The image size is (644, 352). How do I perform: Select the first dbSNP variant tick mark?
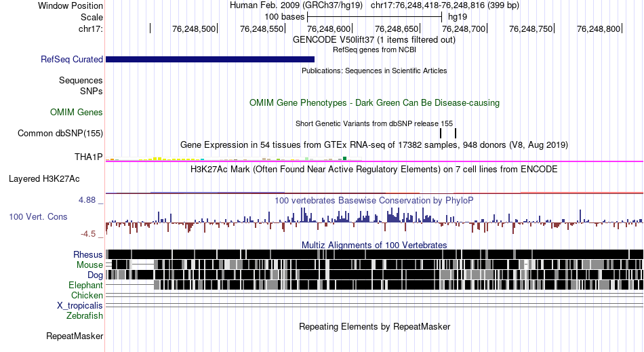tap(441, 133)
